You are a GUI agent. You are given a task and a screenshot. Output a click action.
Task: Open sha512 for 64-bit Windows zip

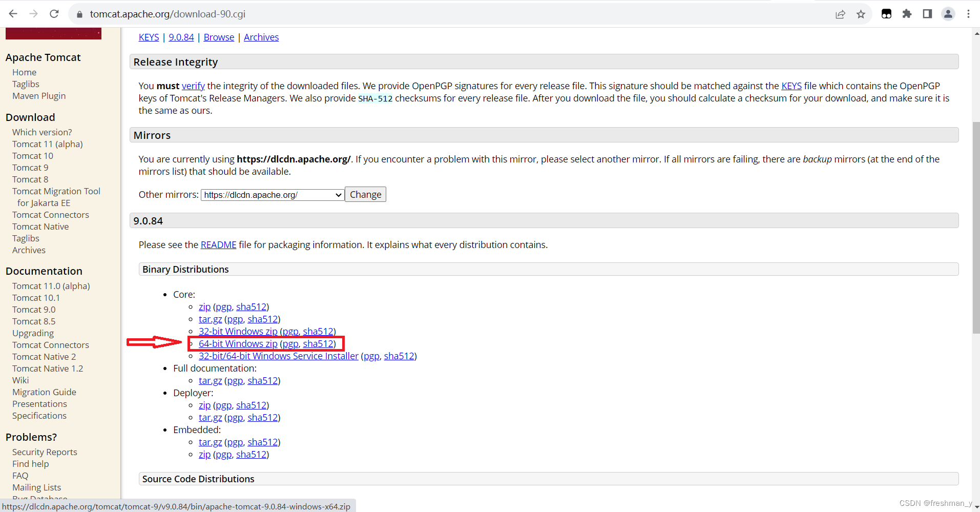(x=318, y=343)
